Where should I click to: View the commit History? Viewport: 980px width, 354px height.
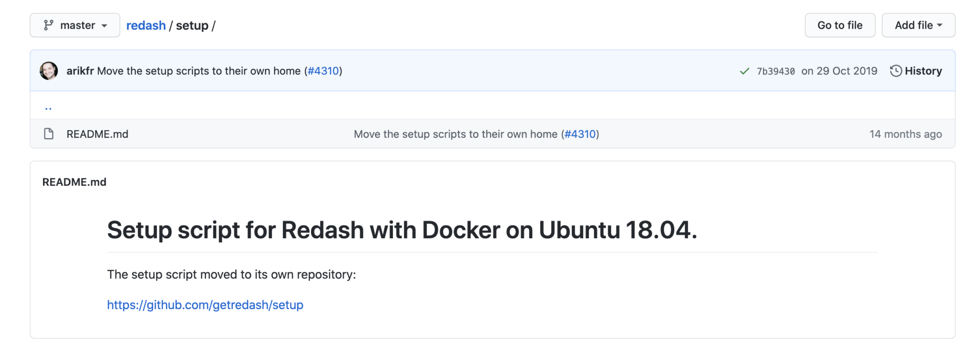click(x=916, y=71)
